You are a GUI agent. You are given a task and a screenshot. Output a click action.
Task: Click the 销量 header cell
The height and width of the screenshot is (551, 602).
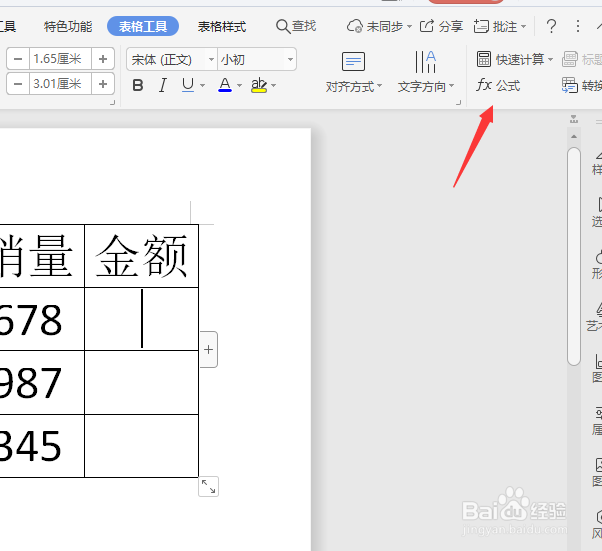pos(42,256)
